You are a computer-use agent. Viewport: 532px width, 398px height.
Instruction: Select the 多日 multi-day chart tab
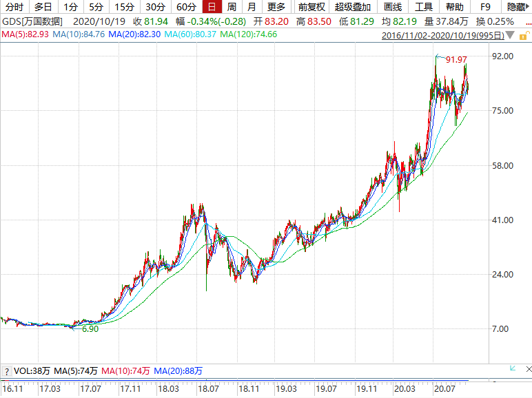click(x=43, y=7)
